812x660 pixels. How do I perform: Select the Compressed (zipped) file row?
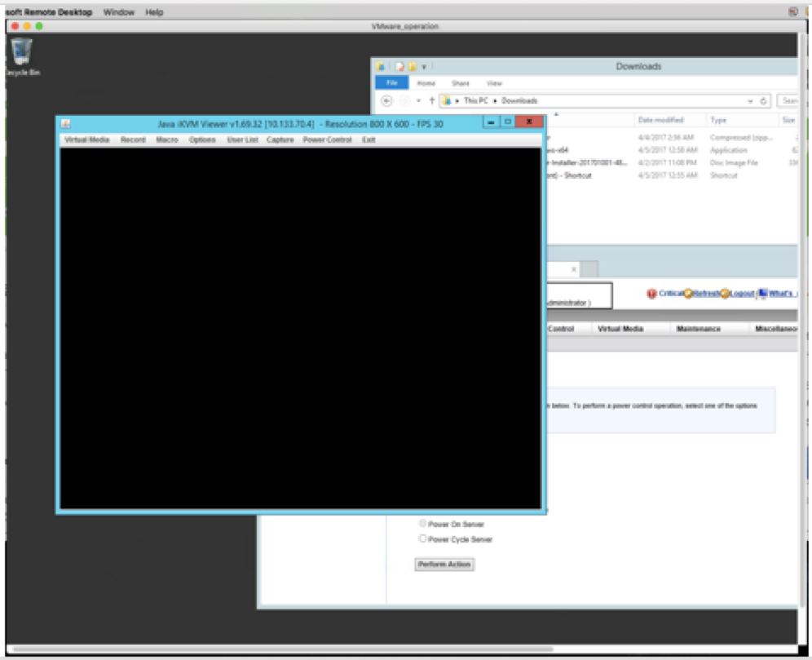coord(671,137)
